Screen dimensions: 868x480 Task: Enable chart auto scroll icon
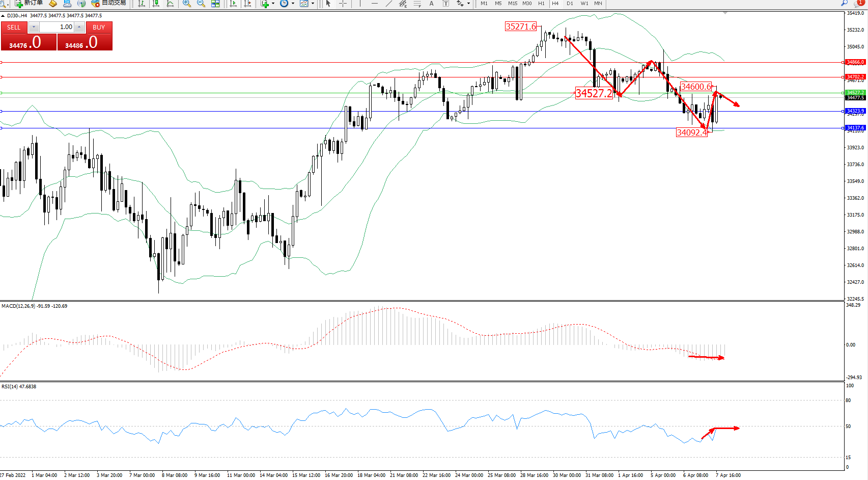233,4
